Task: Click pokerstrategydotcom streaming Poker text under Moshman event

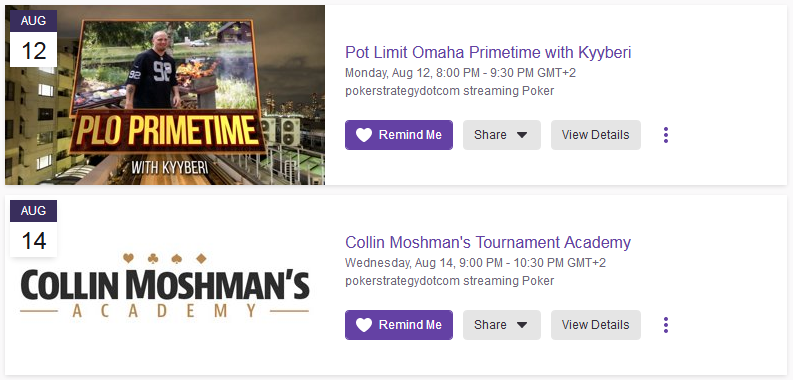Action: [x=450, y=281]
